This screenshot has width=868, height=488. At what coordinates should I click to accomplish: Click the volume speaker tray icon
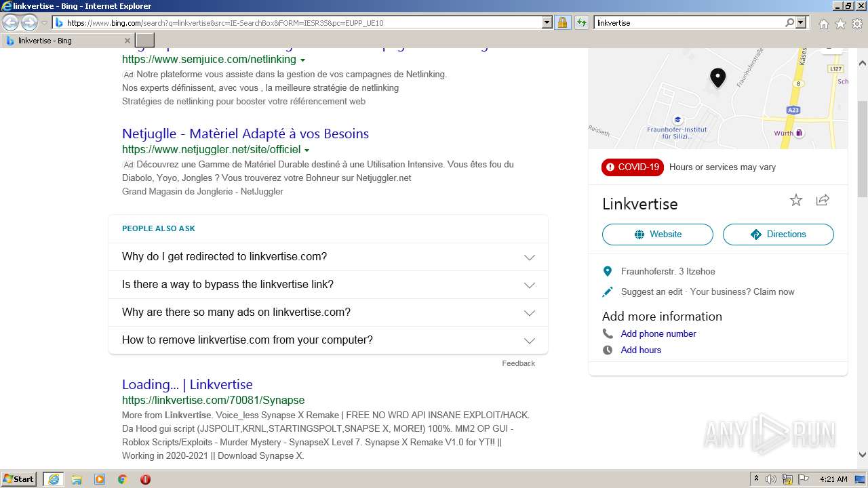[x=771, y=479]
